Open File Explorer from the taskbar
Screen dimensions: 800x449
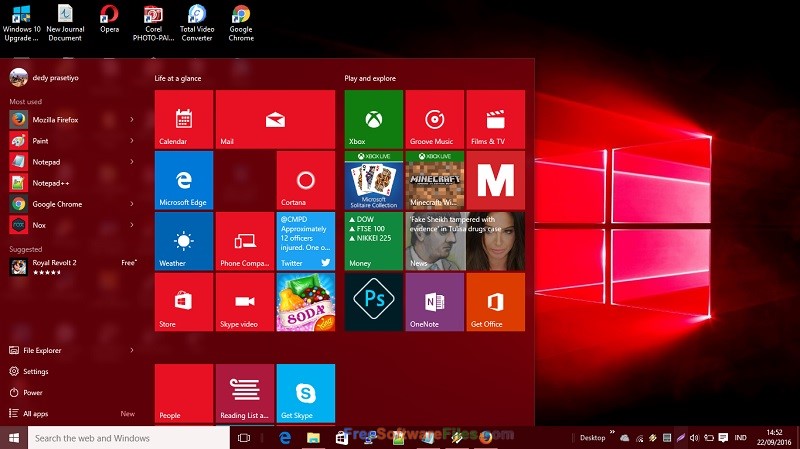coord(313,438)
